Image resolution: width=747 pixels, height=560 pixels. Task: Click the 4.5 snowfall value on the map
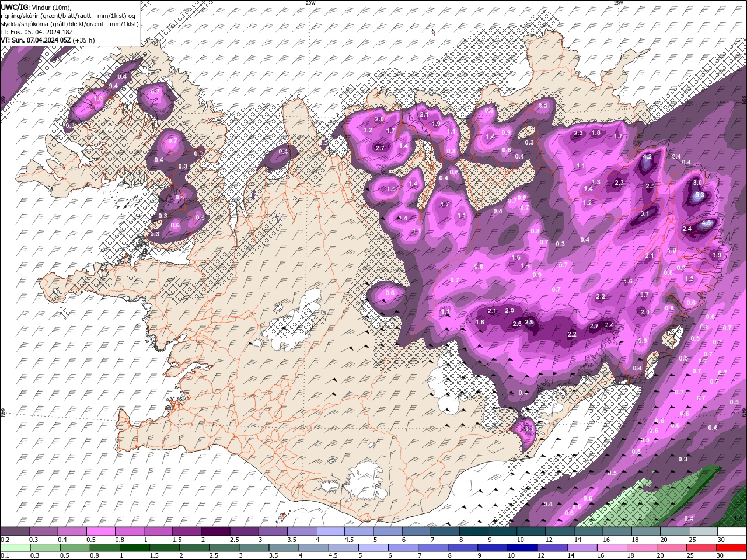[706, 223]
